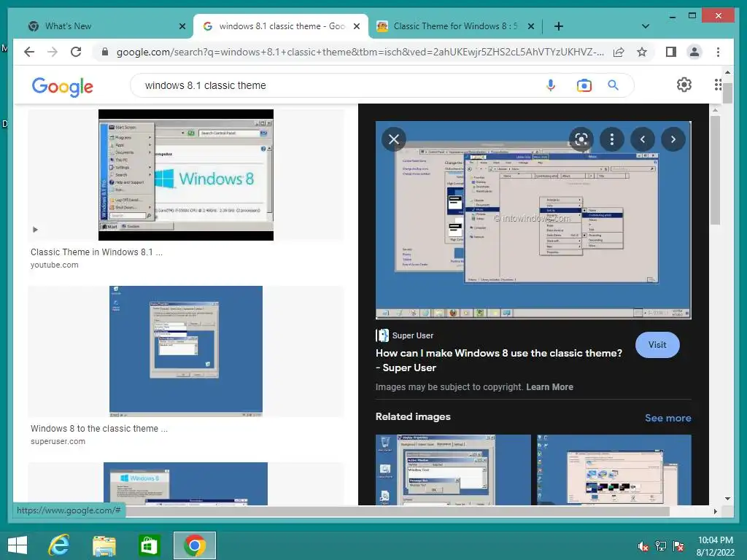
Task: Click the horizontal scrollbar right arrow
Action: coord(715,511)
